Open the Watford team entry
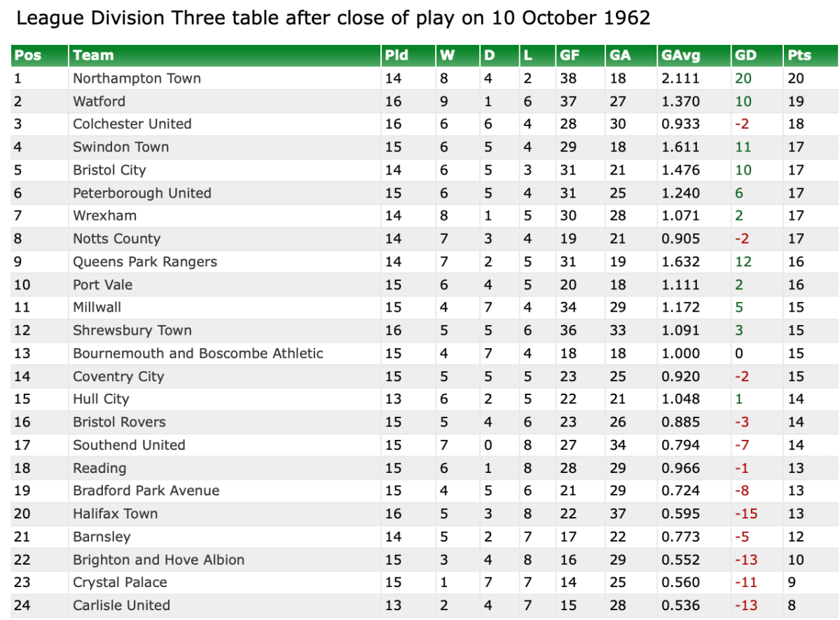 99,102
